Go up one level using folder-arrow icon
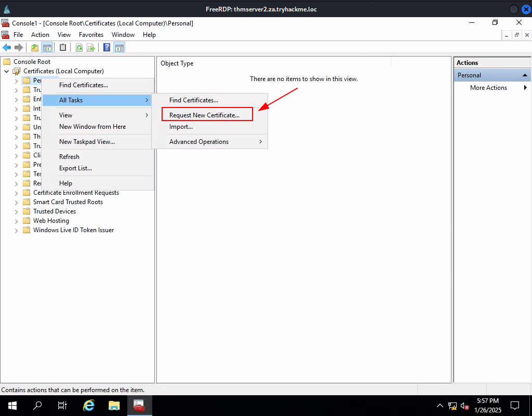Viewport: 532px width, 416px height. click(35, 47)
